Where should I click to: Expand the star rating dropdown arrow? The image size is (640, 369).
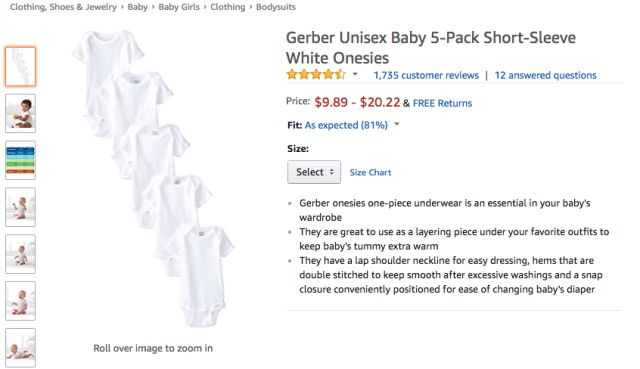(355, 74)
